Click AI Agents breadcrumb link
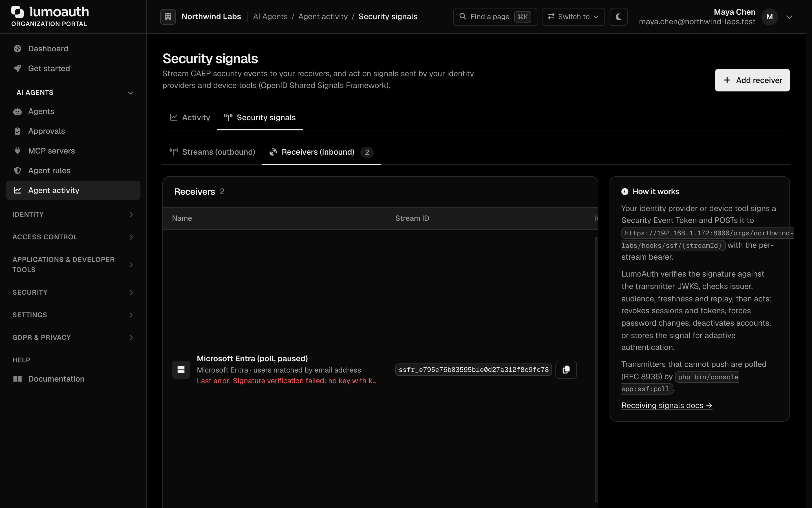812x508 pixels. pyautogui.click(x=270, y=16)
